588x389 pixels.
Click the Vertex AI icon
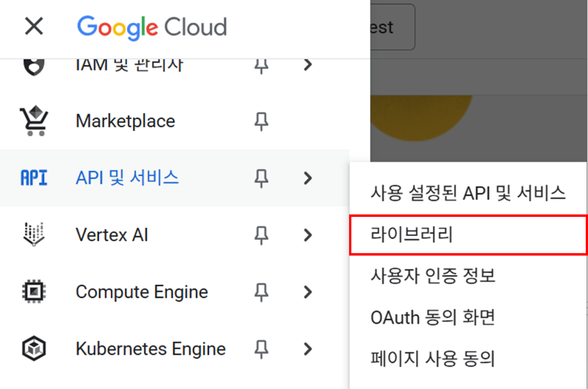(34, 235)
